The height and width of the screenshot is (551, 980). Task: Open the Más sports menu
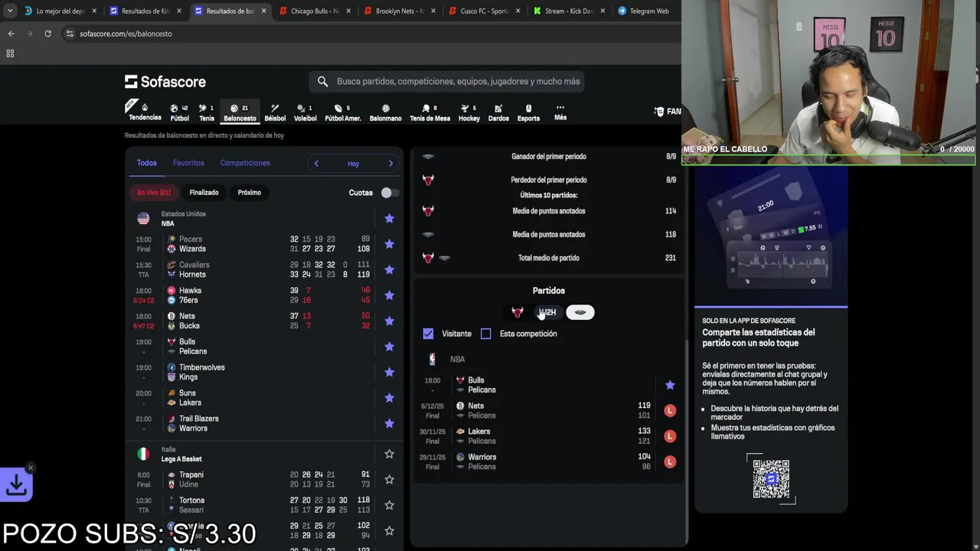560,112
